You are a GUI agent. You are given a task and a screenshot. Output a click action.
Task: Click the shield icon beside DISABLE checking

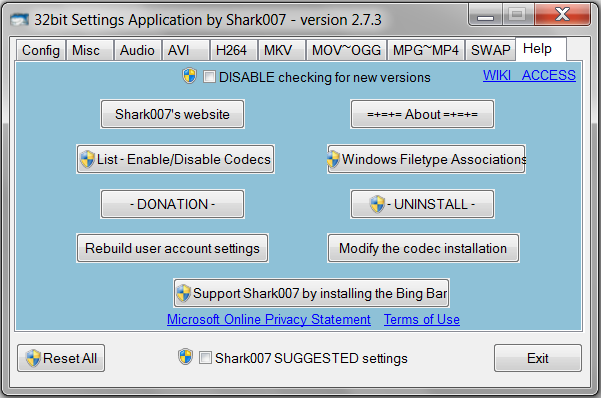coord(189,76)
